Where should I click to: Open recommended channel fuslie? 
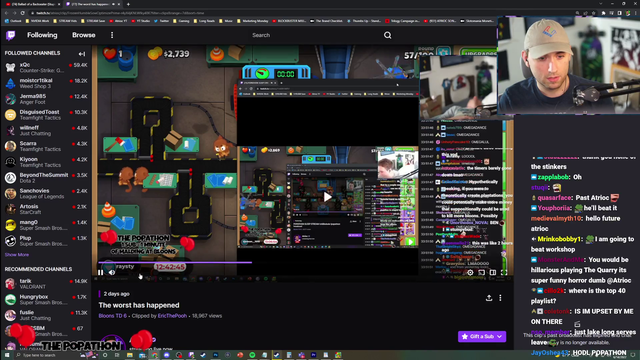pyautogui.click(x=46, y=315)
